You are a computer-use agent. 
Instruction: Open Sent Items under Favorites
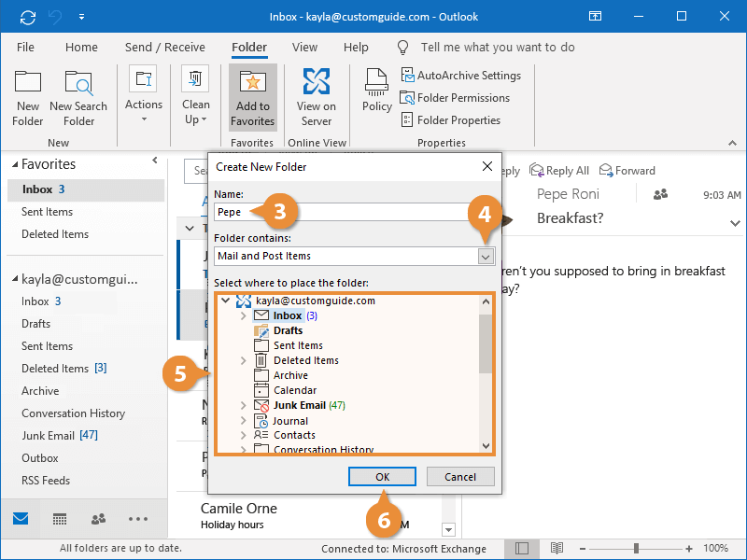pos(48,212)
